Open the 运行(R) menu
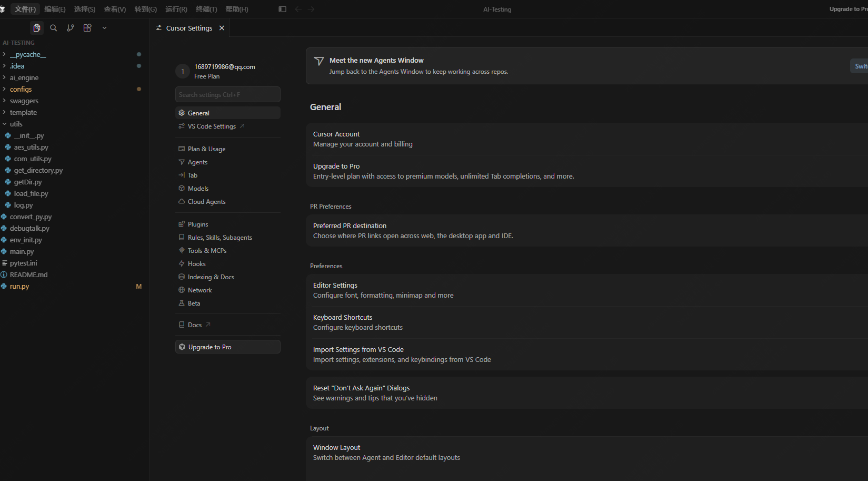The image size is (868, 481). [x=176, y=9]
